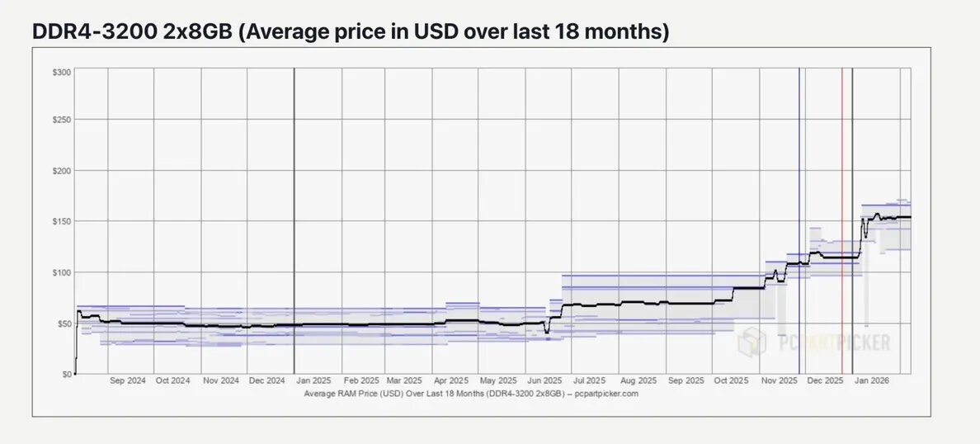
Task: Click the Apr 2025 x-axis label
Action: [x=450, y=380]
